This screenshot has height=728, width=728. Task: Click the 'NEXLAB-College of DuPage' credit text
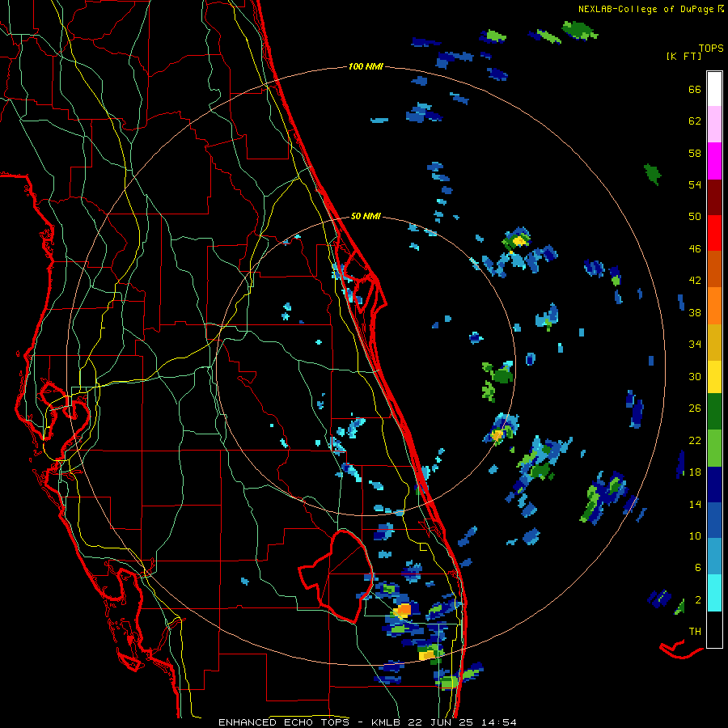point(645,9)
